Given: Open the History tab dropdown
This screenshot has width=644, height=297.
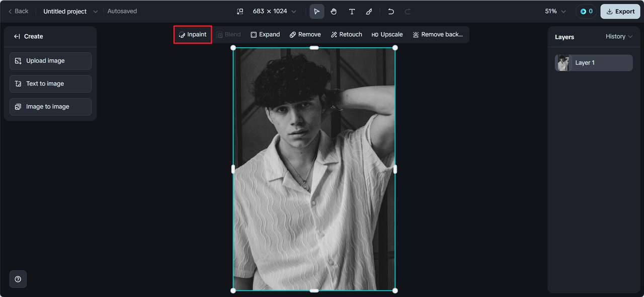Looking at the screenshot, I should (619, 37).
